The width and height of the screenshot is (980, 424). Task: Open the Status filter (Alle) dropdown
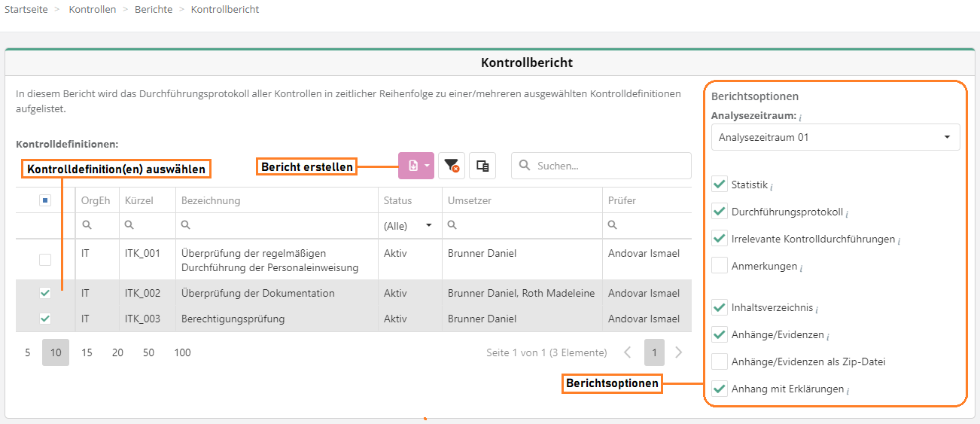(409, 225)
